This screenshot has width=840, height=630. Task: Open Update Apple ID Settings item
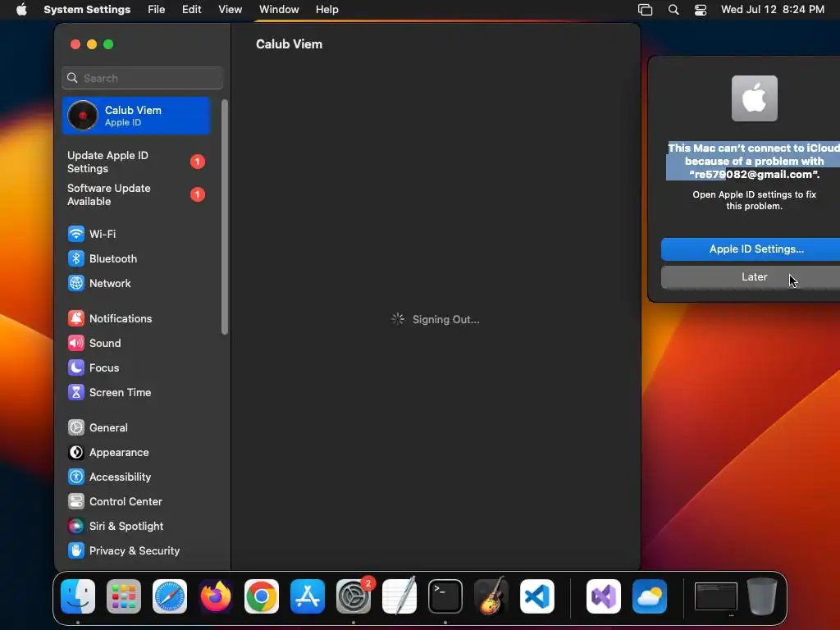(x=136, y=162)
